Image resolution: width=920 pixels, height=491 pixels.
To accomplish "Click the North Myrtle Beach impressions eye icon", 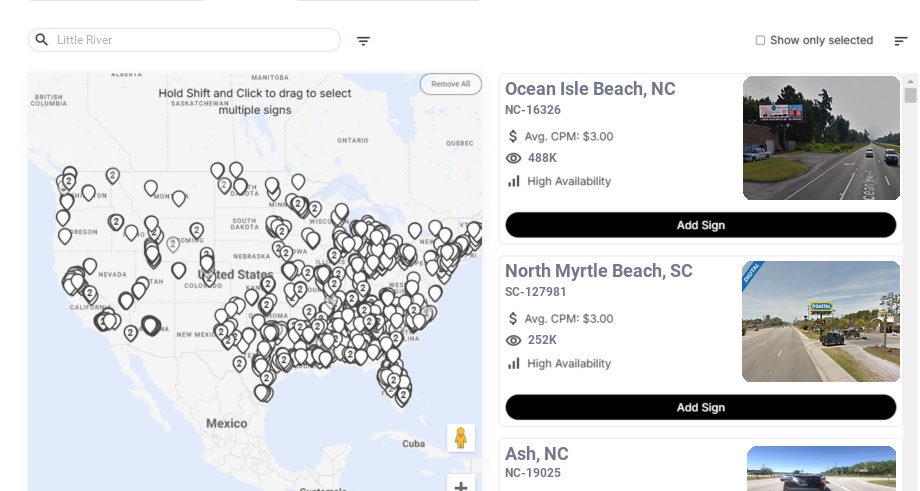I will 514,340.
